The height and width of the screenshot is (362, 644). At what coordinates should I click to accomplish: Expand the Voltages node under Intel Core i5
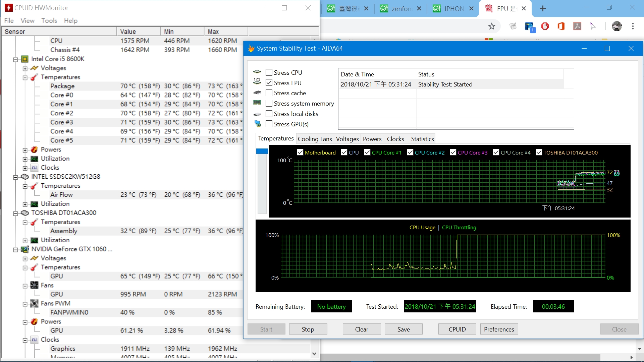click(x=25, y=69)
